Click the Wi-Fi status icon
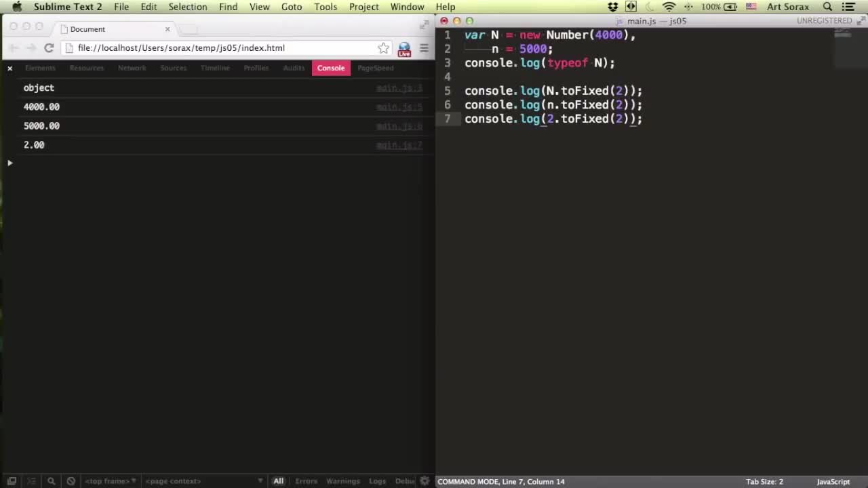 coord(669,7)
